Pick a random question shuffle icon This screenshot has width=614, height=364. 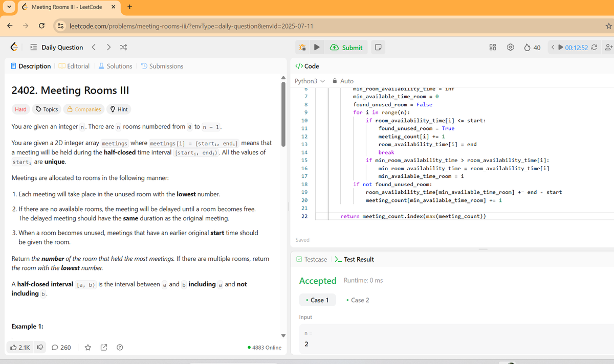123,48
